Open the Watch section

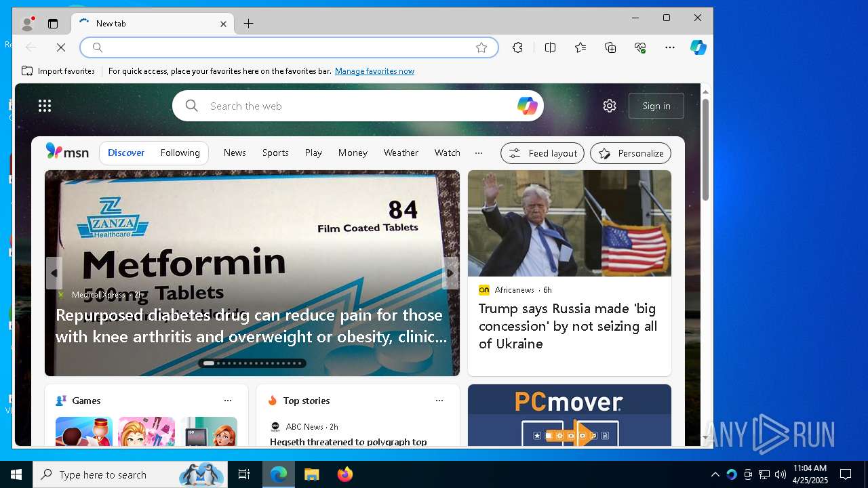click(x=448, y=153)
